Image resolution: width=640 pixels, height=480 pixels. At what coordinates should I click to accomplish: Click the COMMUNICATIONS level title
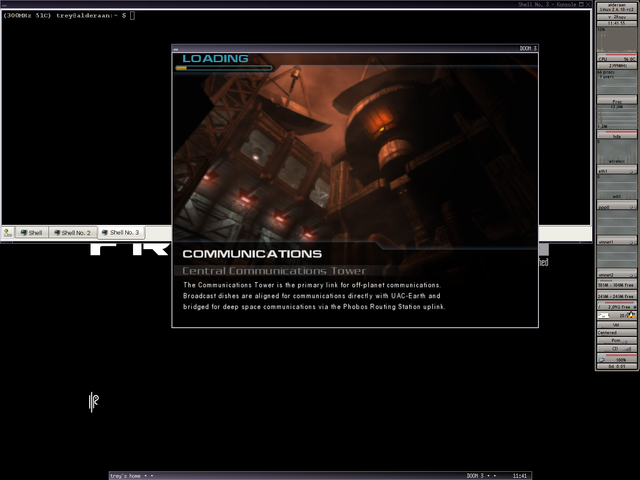point(252,254)
